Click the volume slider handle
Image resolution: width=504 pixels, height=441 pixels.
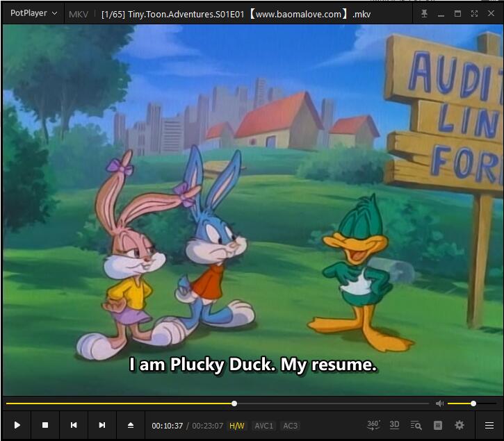(x=473, y=403)
